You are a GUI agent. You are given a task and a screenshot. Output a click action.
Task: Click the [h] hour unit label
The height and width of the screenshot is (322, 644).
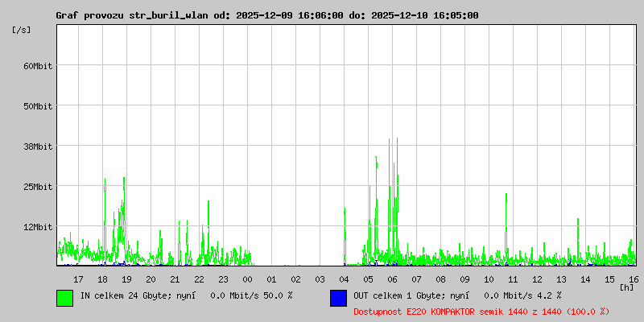coord(627,287)
